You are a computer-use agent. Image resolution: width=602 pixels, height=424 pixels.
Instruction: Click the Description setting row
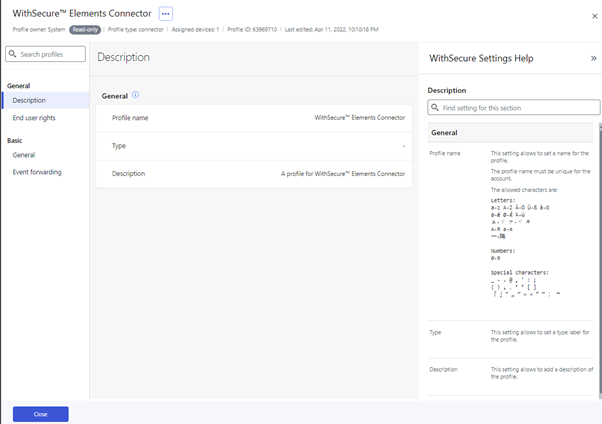[254, 174]
